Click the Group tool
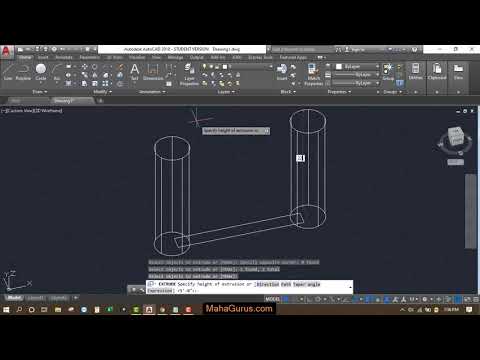 click(x=388, y=72)
